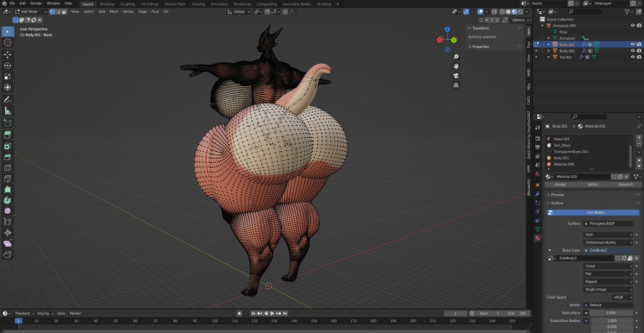644x333 pixels.
Task: Open the Tool tab in the sidebar
Action: coord(529,45)
